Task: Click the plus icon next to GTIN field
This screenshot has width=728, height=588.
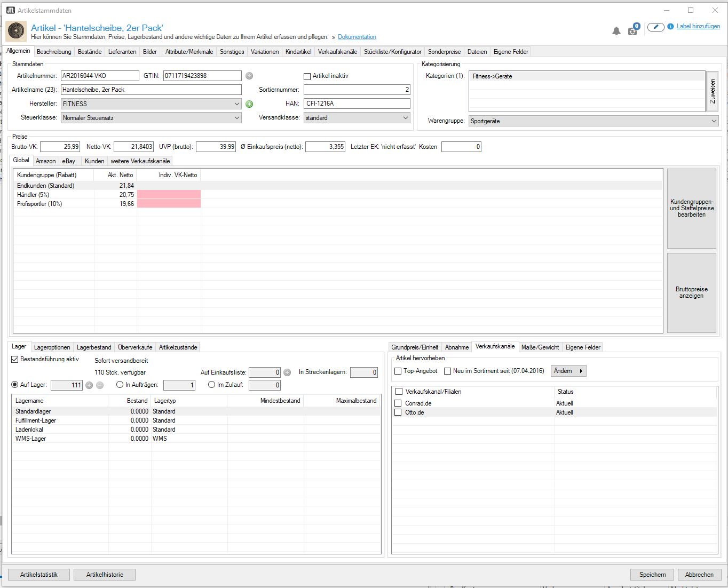Action: pos(249,76)
